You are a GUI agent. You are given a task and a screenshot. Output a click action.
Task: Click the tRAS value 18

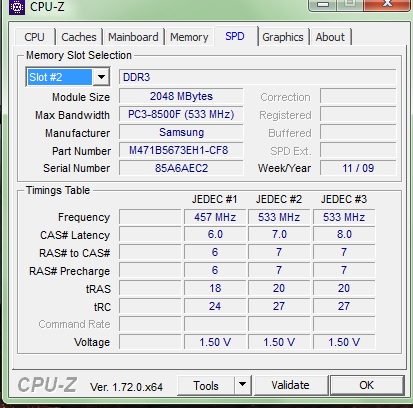coord(215,288)
